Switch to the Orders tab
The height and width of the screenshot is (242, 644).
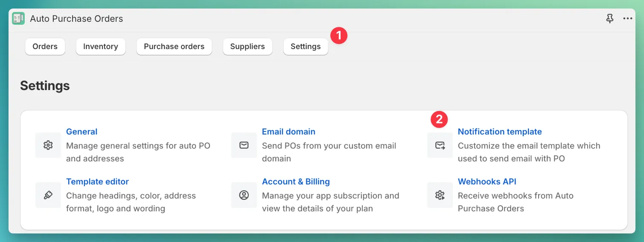(x=45, y=47)
